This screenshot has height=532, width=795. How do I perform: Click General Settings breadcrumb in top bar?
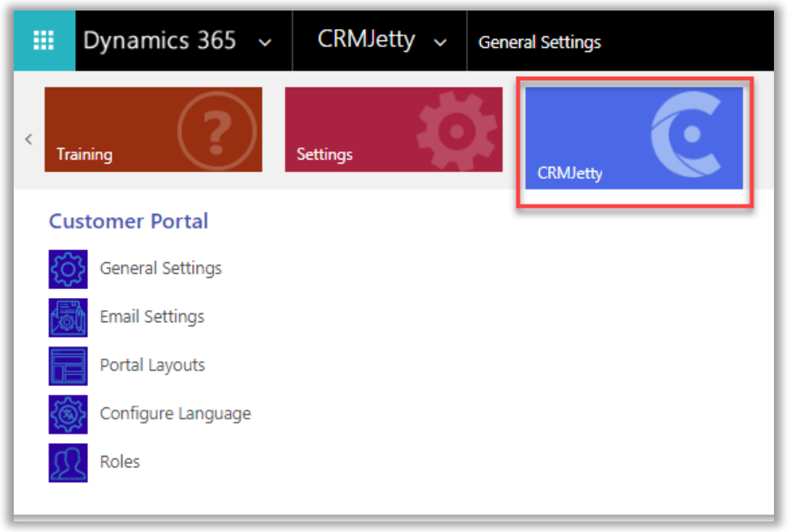click(x=539, y=42)
